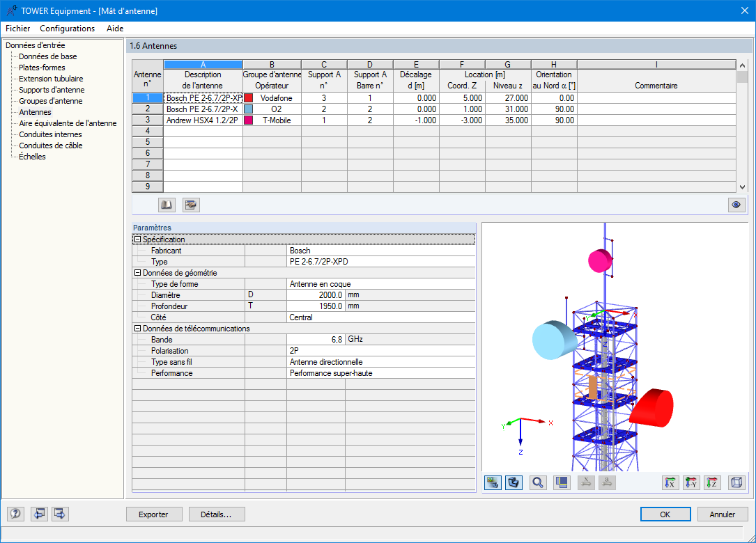Click Coord. Z value 5.000

(x=462, y=97)
